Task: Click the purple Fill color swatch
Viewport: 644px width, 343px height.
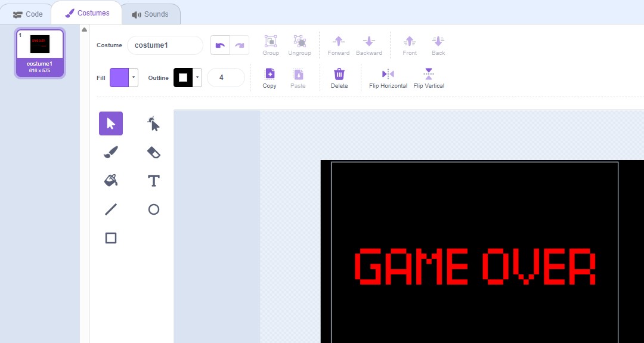Action: click(119, 78)
